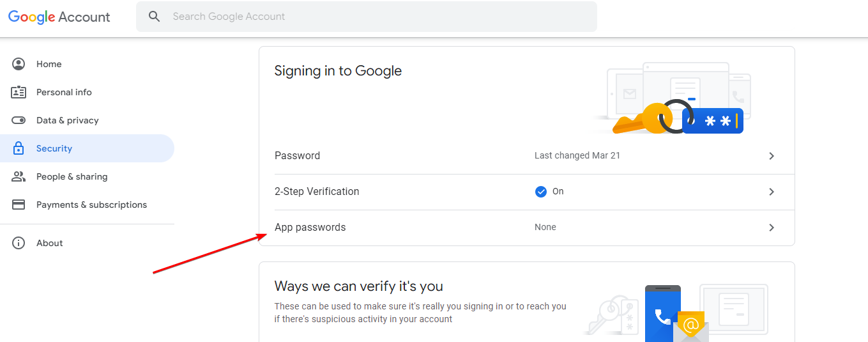Click the Home person icon
Image resolution: width=868 pixels, height=342 pixels.
(x=19, y=64)
